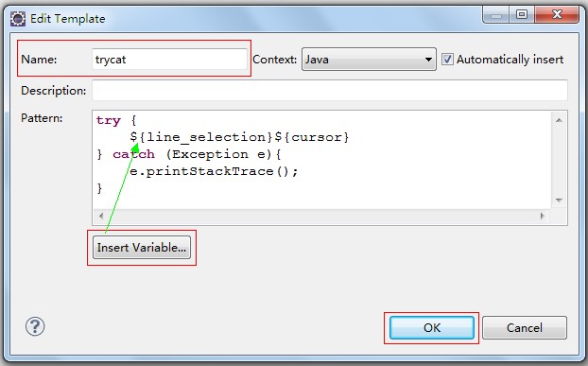Focus the empty Description field
Image resolution: width=588 pixels, height=366 pixels.
click(x=330, y=91)
